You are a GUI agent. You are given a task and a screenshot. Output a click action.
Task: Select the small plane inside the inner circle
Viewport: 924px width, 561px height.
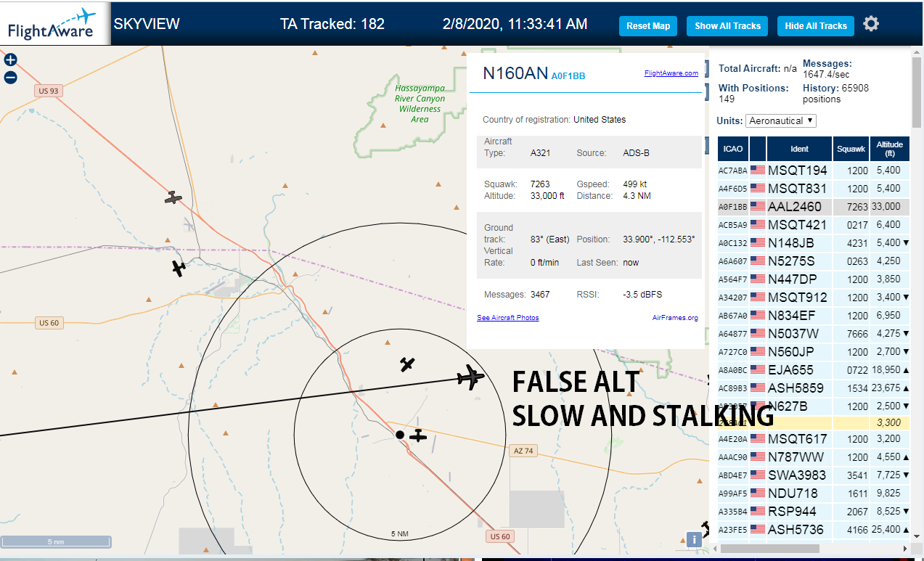click(407, 364)
